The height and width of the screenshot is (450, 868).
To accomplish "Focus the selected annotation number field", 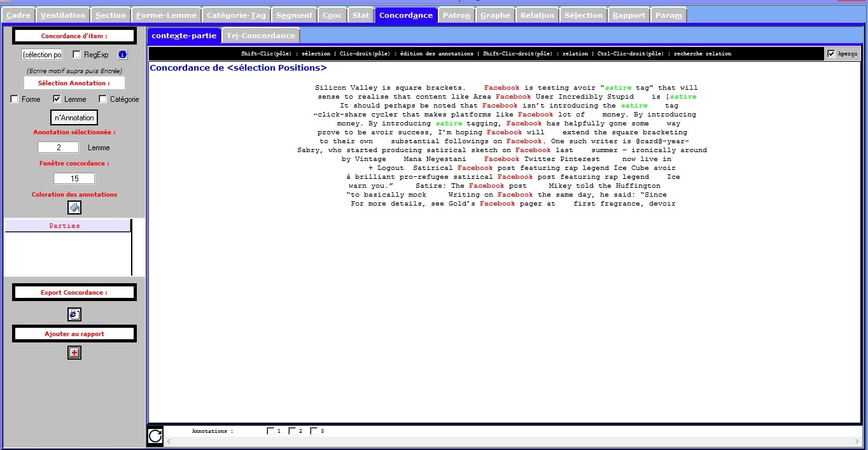I will pos(59,148).
